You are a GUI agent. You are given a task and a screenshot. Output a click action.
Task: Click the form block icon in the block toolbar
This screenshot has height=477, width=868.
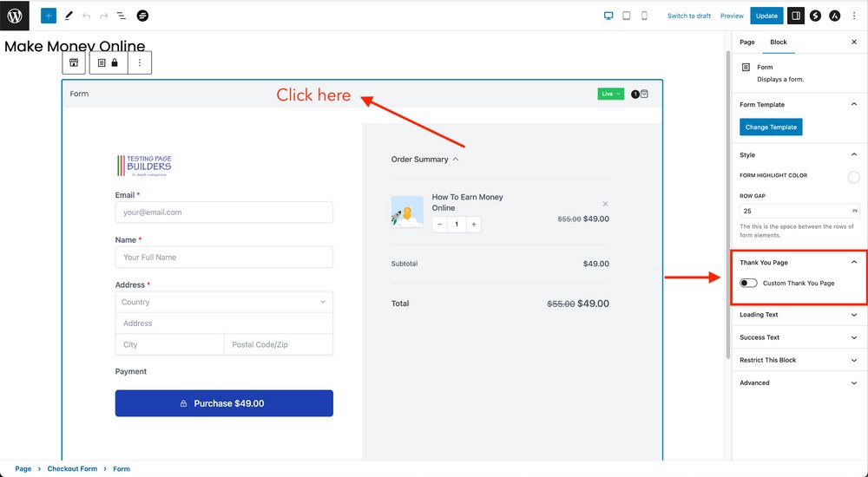102,63
